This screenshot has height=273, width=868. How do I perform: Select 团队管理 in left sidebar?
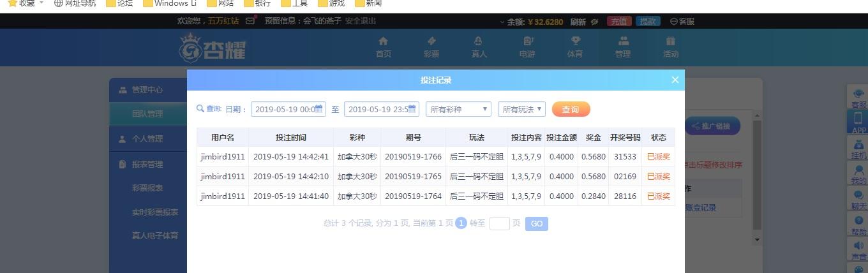[x=147, y=114]
